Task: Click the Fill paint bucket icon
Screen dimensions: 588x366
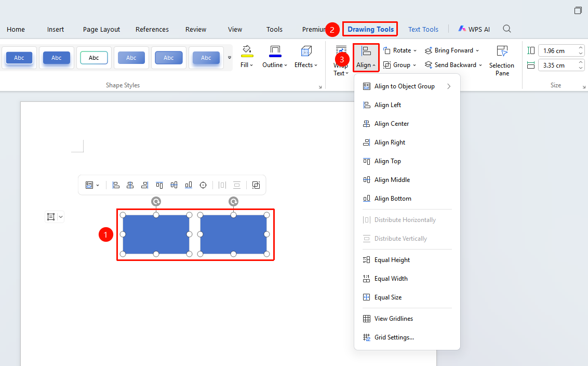Action: click(x=247, y=50)
